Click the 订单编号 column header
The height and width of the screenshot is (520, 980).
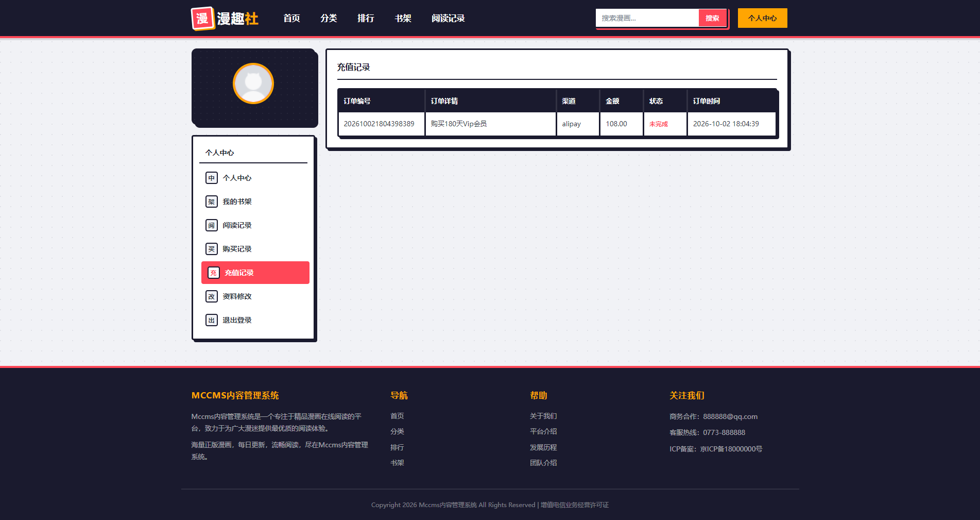click(381, 101)
